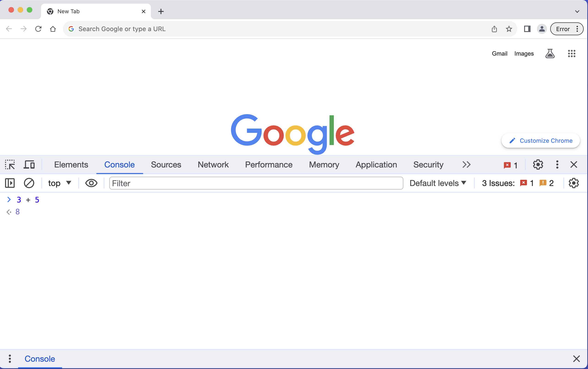Viewport: 588px width, 369px height.
Task: Bookmark this tab with the star icon
Action: 509,29
